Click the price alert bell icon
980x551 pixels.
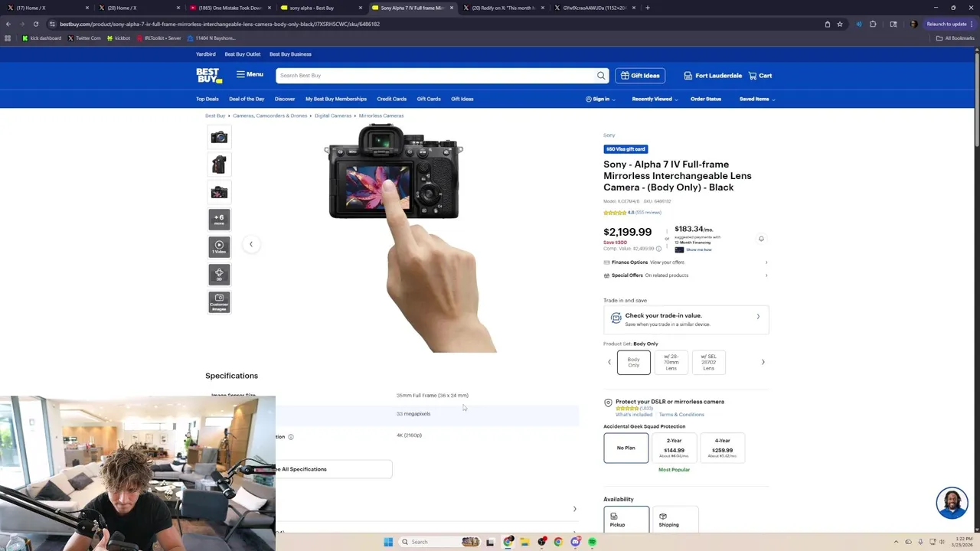[x=761, y=239]
